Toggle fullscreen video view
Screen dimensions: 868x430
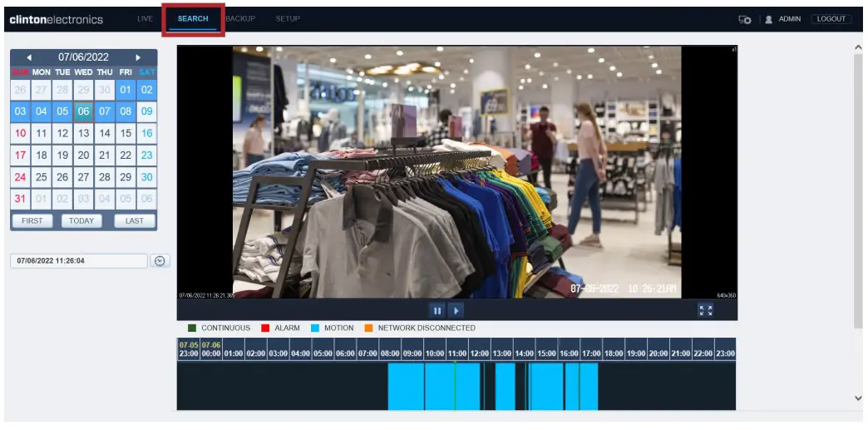coord(705,310)
